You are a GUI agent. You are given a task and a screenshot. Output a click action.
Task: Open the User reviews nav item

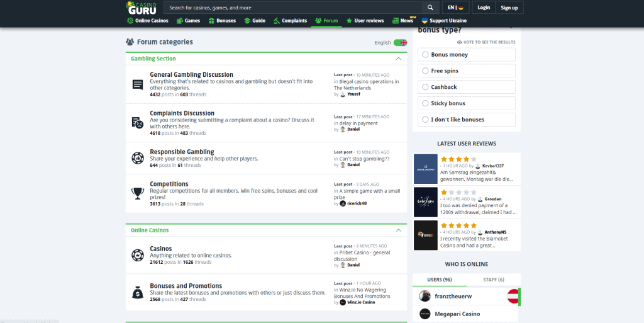(x=365, y=21)
